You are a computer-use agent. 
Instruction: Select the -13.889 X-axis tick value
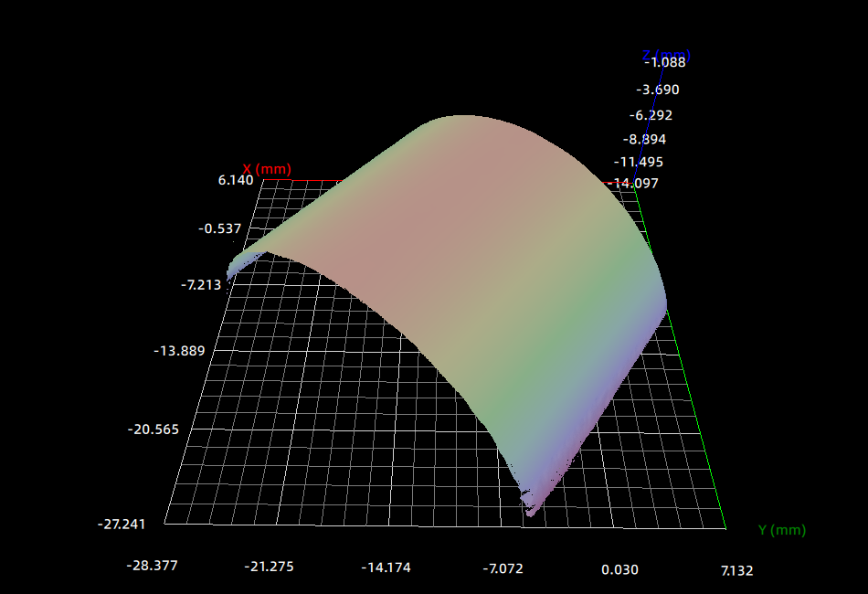point(180,351)
